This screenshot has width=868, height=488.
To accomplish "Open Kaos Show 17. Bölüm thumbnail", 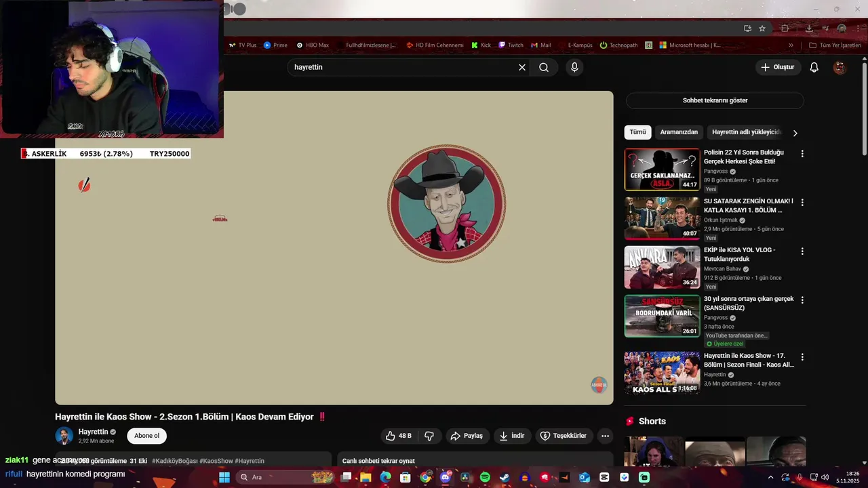I will coord(662,373).
